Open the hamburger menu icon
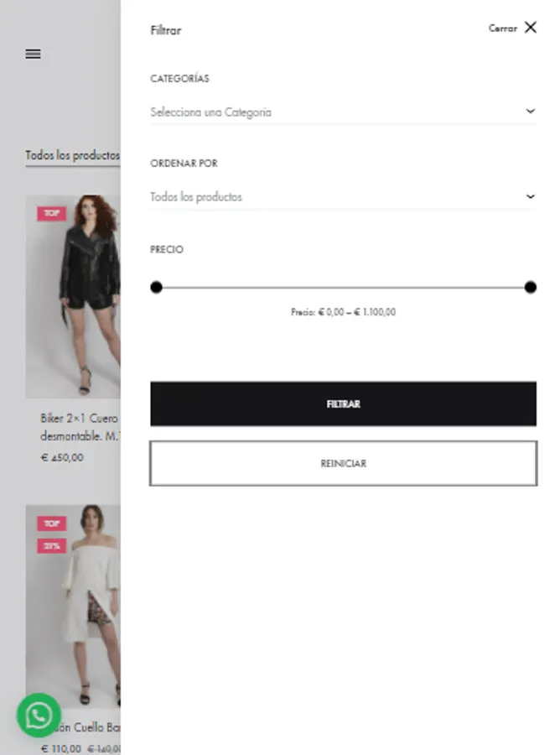 click(33, 54)
